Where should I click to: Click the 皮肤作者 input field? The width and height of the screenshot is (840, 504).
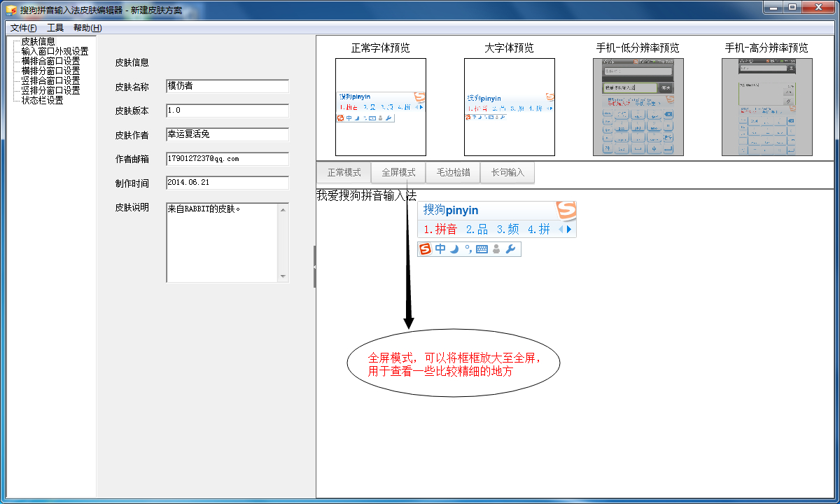tap(227, 134)
